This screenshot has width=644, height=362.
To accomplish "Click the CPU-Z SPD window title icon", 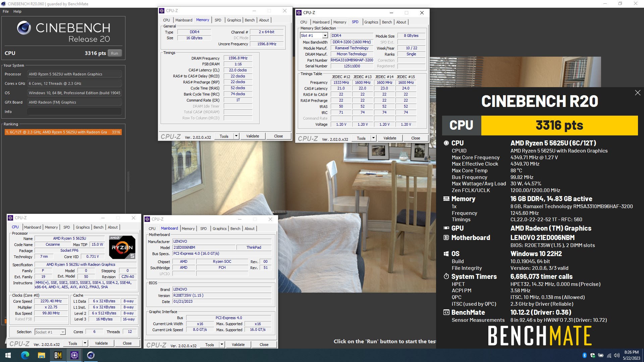I will click(x=299, y=13).
